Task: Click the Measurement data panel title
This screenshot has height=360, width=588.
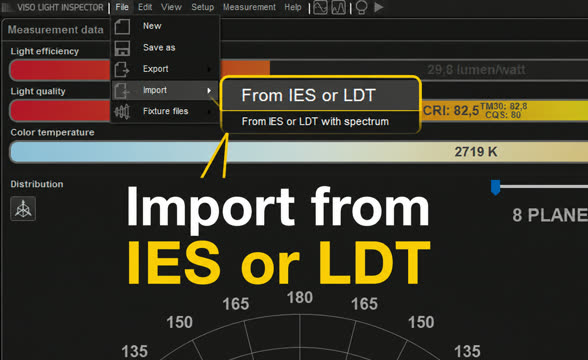Action: 56,30
